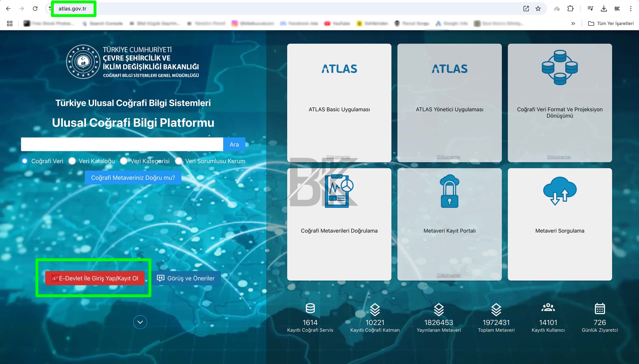Open Dökümanlar under Coğrafi Veri Format card
Screen dimensions: 639x364
coord(559,157)
